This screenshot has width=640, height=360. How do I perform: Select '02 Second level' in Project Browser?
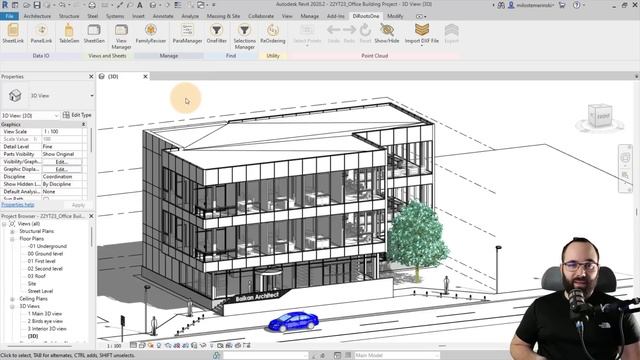(x=45, y=269)
